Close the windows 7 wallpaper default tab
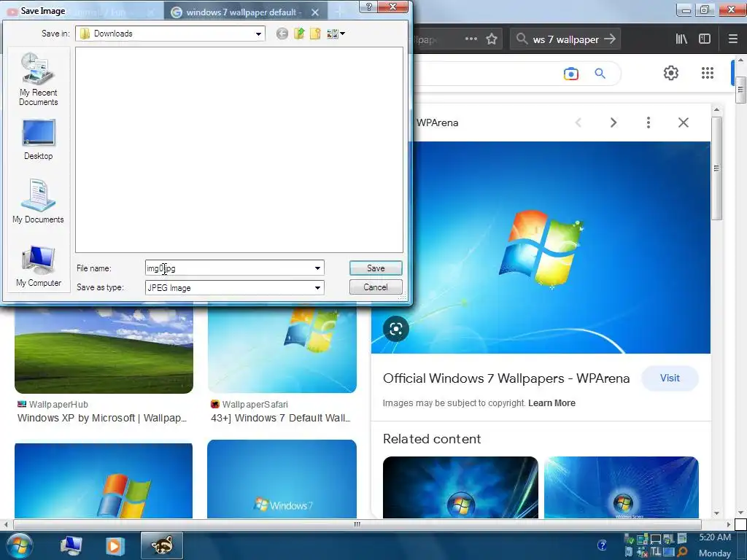Image resolution: width=747 pixels, height=560 pixels. pyautogui.click(x=315, y=12)
